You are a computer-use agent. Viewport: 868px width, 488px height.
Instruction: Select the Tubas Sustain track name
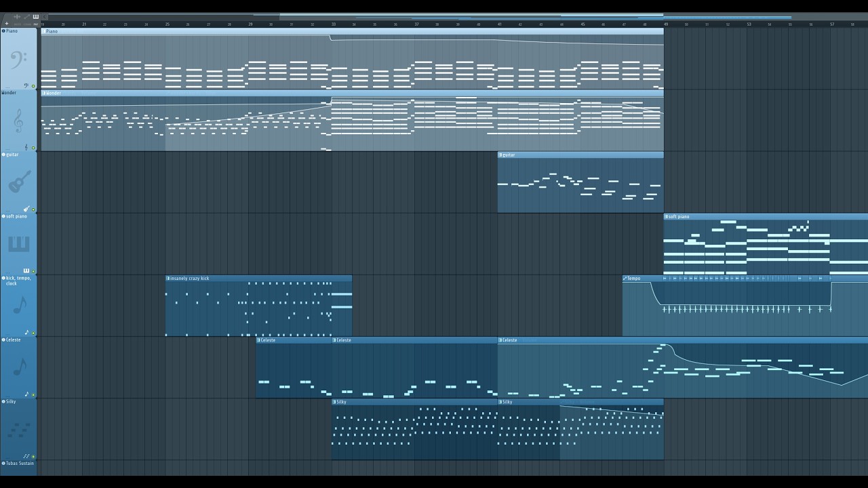click(20, 463)
